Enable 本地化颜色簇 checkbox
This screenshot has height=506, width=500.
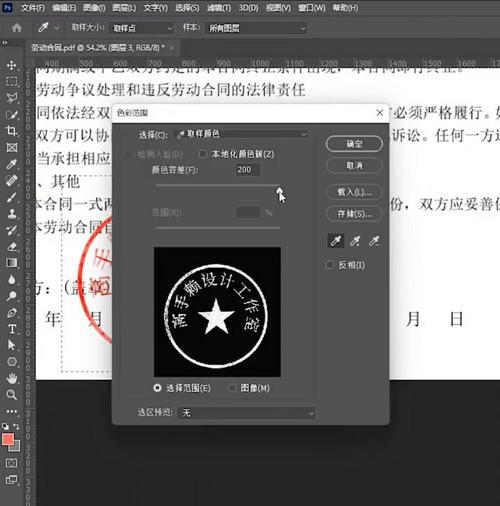point(202,154)
